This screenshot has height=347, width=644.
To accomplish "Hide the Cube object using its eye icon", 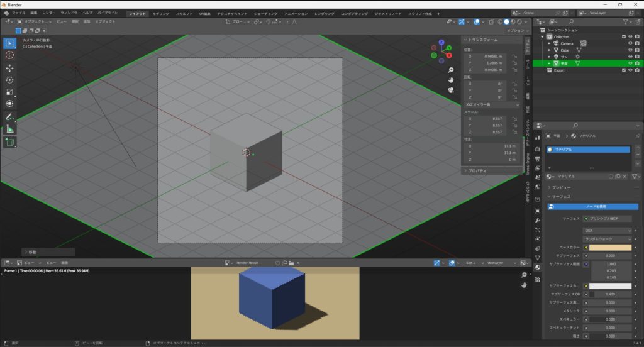I will tap(630, 50).
